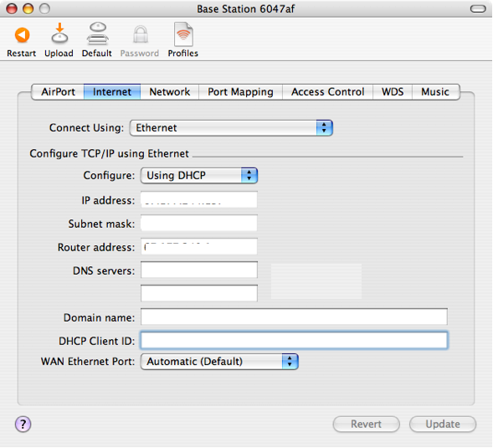This screenshot has width=493, height=448.
Task: Click the Restart toolbar icon
Action: click(x=22, y=35)
